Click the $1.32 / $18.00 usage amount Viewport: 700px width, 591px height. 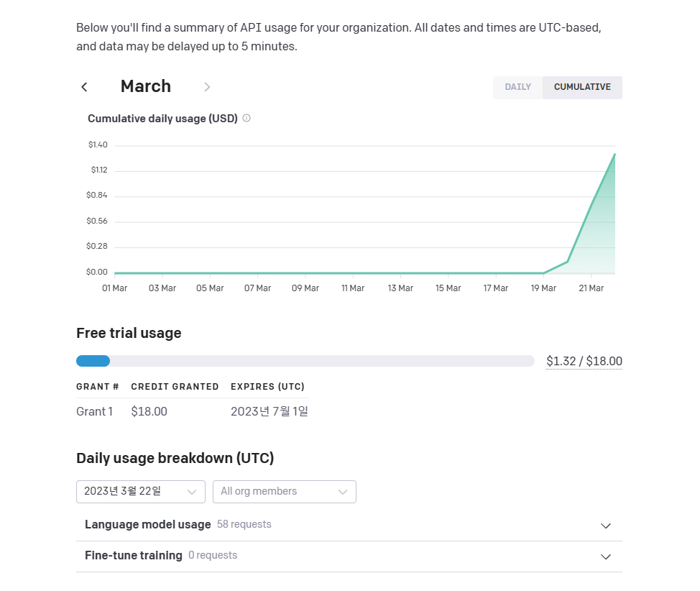[584, 361]
